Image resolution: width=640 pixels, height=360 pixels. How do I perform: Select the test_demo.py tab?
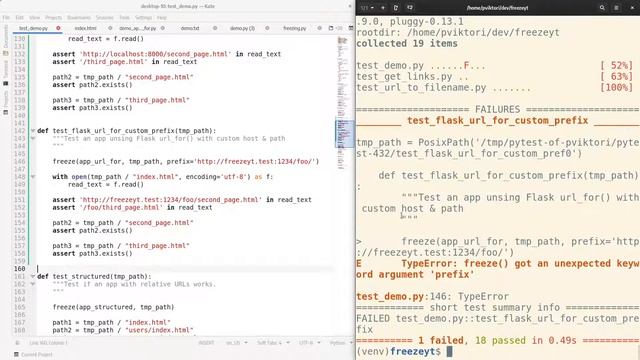(x=33, y=28)
